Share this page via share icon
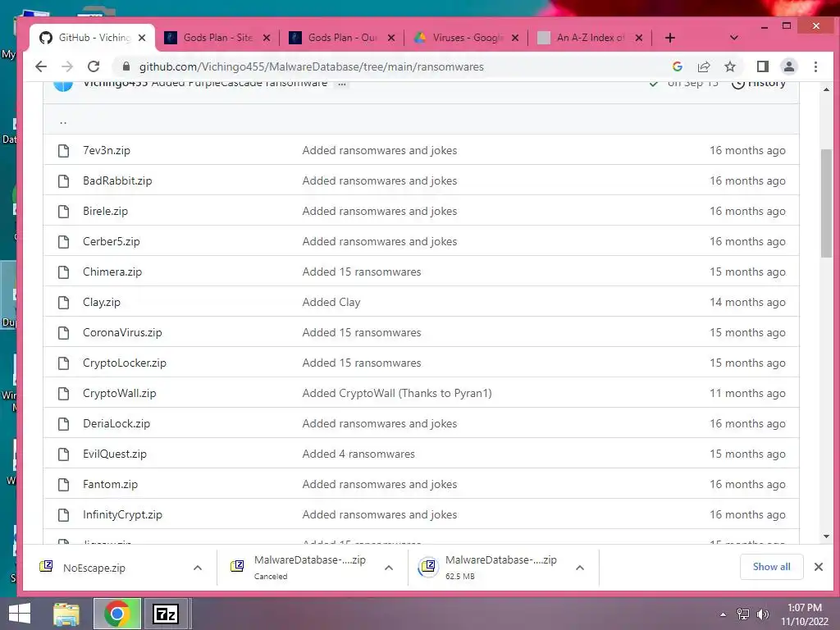The image size is (840, 630). tap(703, 66)
